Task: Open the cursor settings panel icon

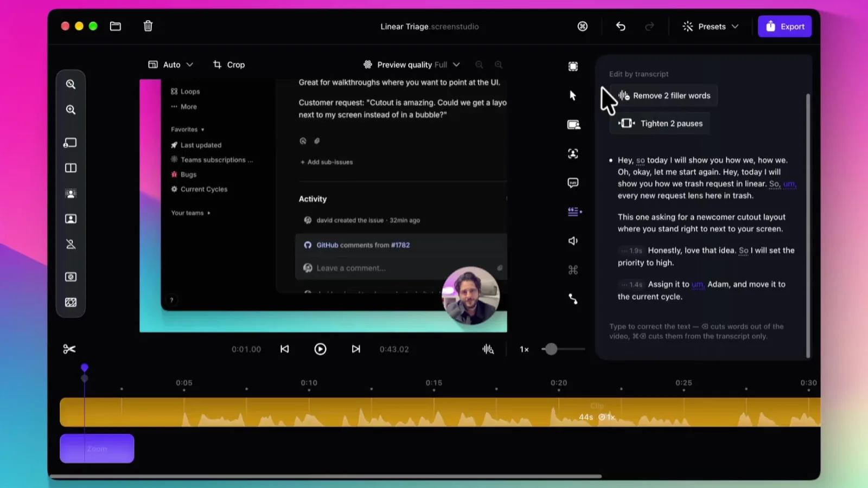Action: tap(573, 95)
